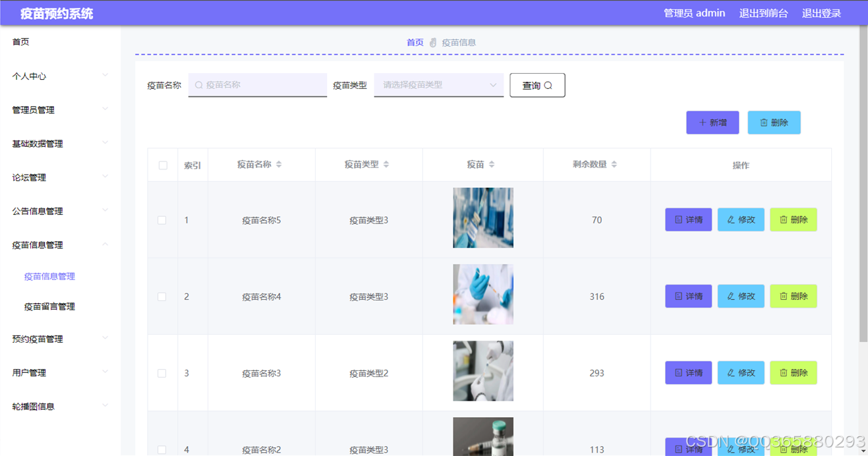Viewport: 868px width, 456px height.
Task: Open the vaccine image thumbnail for 疫苗名称5
Action: 483,218
